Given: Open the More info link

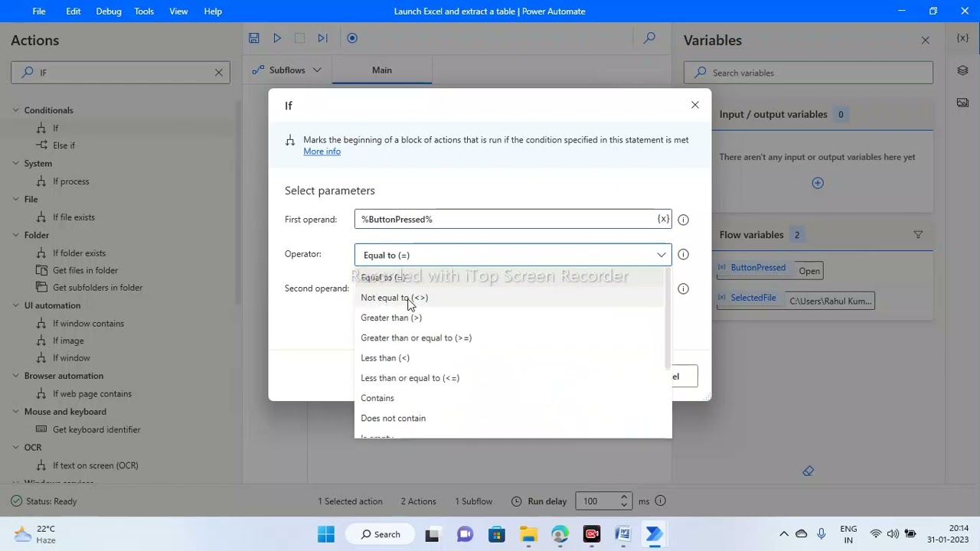Looking at the screenshot, I should pos(322,152).
